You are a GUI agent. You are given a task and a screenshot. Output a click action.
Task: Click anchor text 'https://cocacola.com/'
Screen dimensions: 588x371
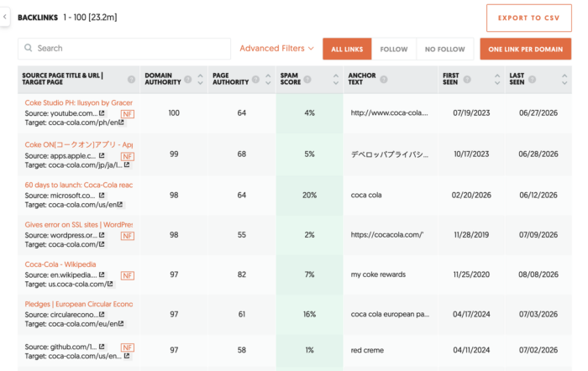tap(387, 235)
